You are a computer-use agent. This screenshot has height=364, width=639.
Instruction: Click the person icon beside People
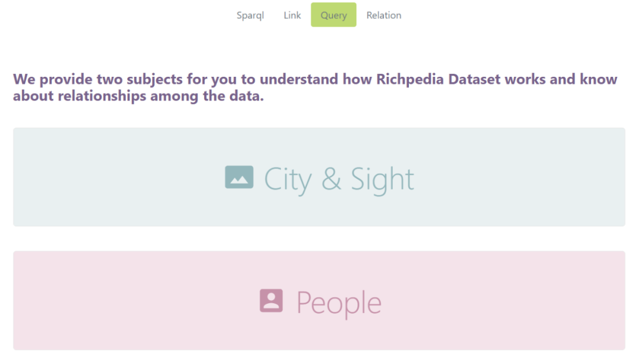coord(271,301)
